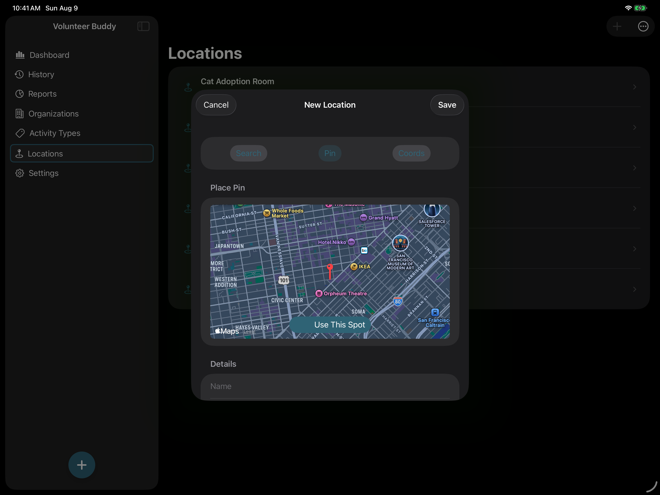Open Dashboard from the sidebar
The height and width of the screenshot is (495, 660).
tap(82, 55)
